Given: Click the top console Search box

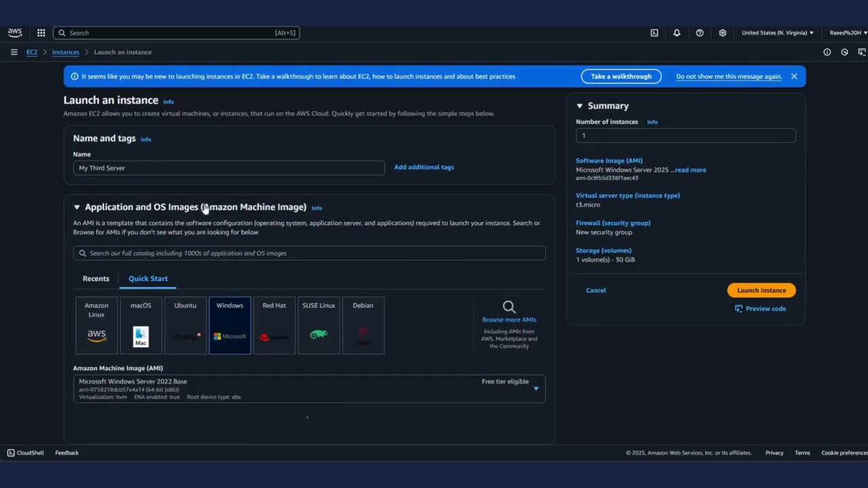Looking at the screenshot, I should tap(176, 33).
